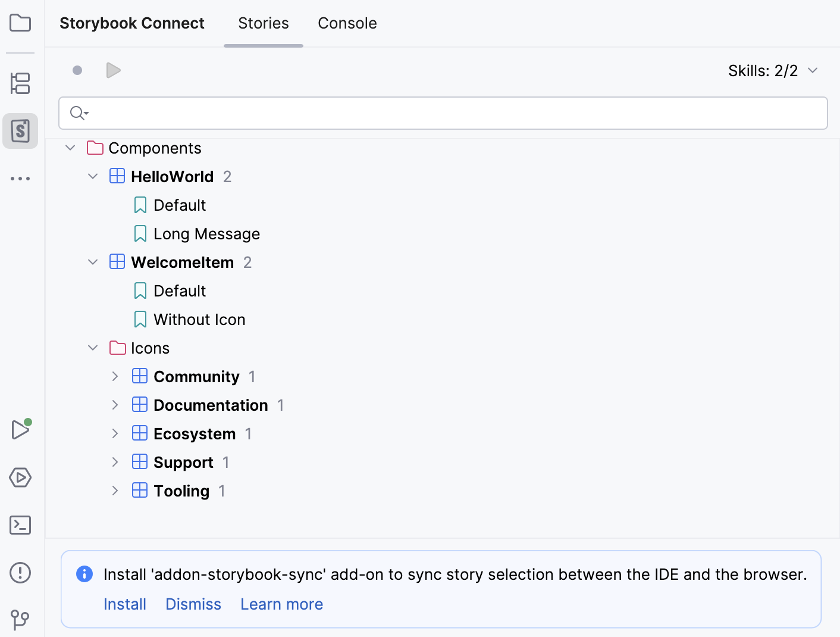Open the Structure tool window icon

tap(20, 83)
